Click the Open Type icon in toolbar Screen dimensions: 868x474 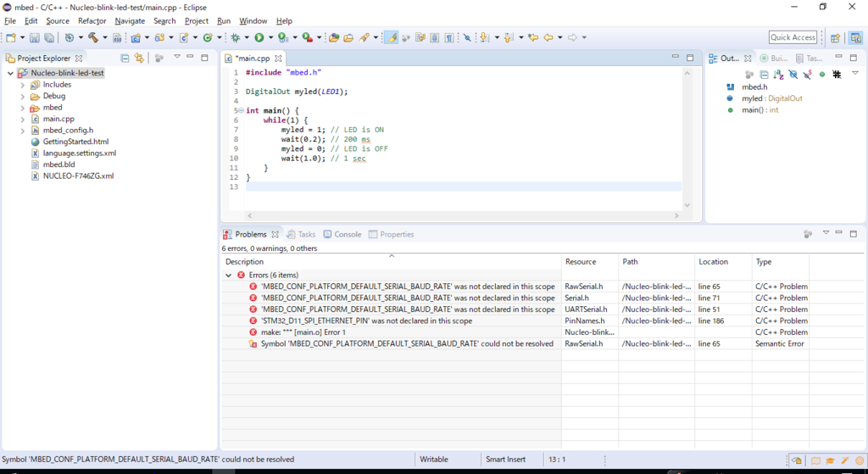tap(334, 37)
